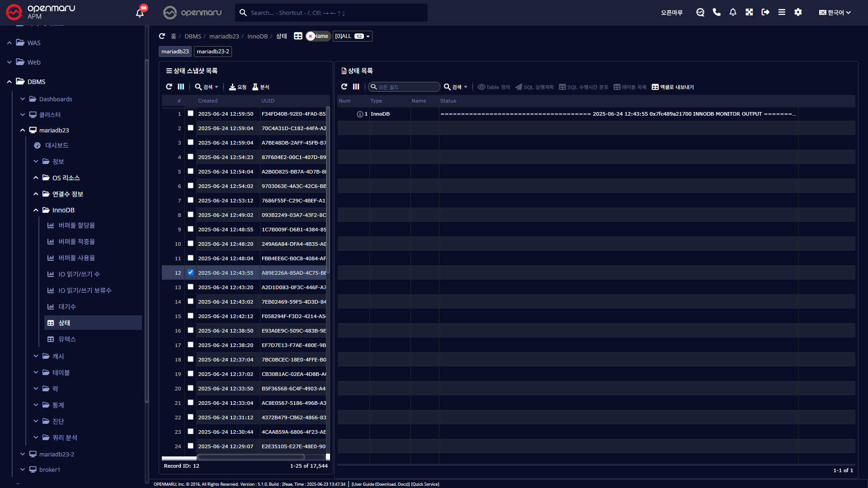
Task: Check the checkbox for snapshot row 21
Action: pyautogui.click(x=190, y=403)
